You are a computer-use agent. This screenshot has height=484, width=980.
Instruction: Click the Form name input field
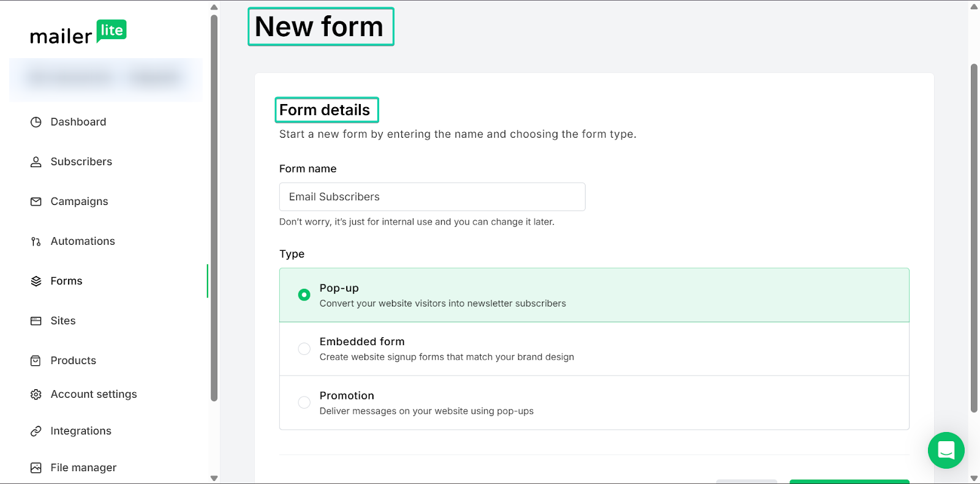coord(432,197)
